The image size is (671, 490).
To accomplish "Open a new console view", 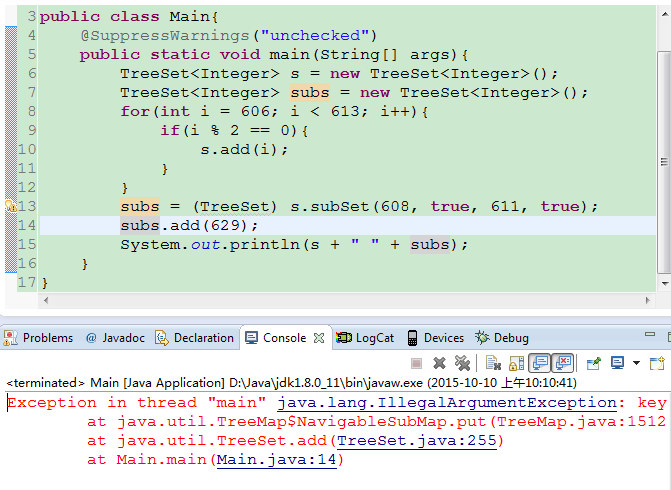I will [x=657, y=363].
